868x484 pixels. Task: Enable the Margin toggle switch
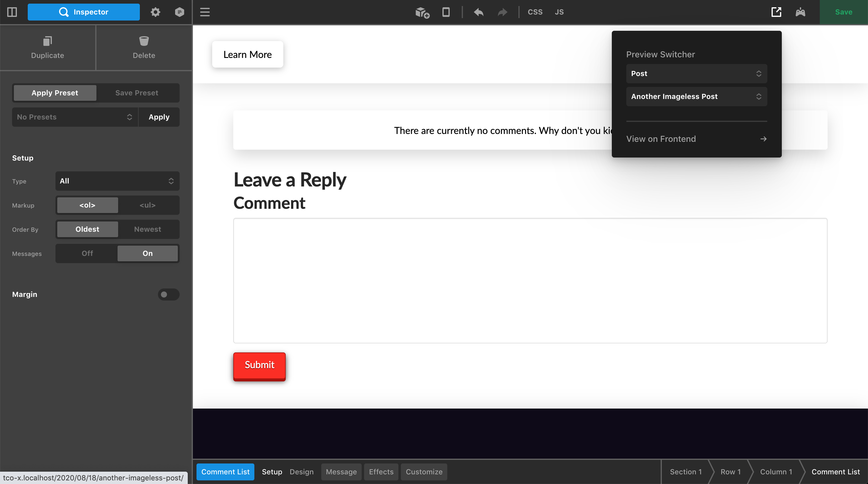168,295
